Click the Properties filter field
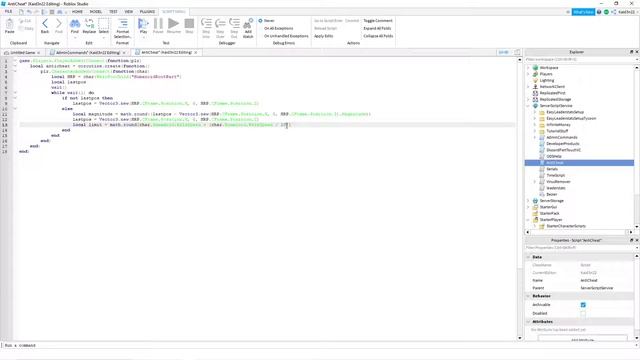 click(580, 248)
